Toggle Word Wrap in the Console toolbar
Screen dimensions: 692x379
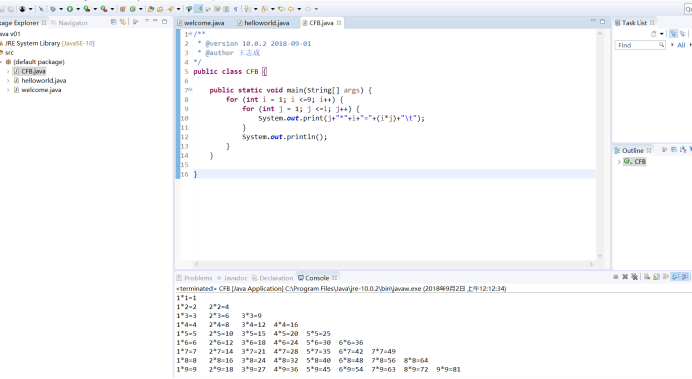(666, 277)
